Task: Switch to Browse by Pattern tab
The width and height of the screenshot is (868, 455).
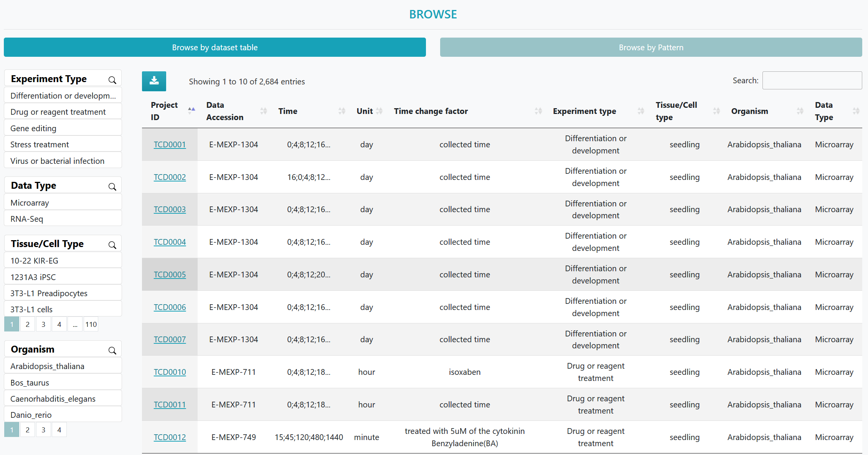Action: pos(651,47)
